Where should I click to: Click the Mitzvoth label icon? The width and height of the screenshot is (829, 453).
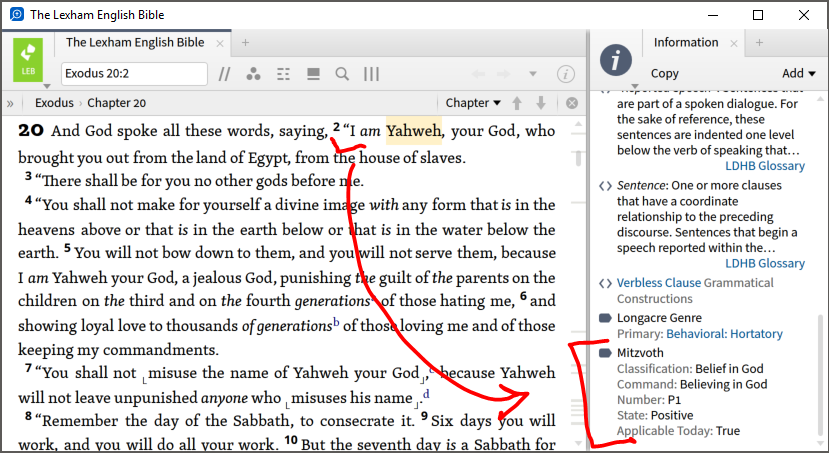pyautogui.click(x=605, y=353)
